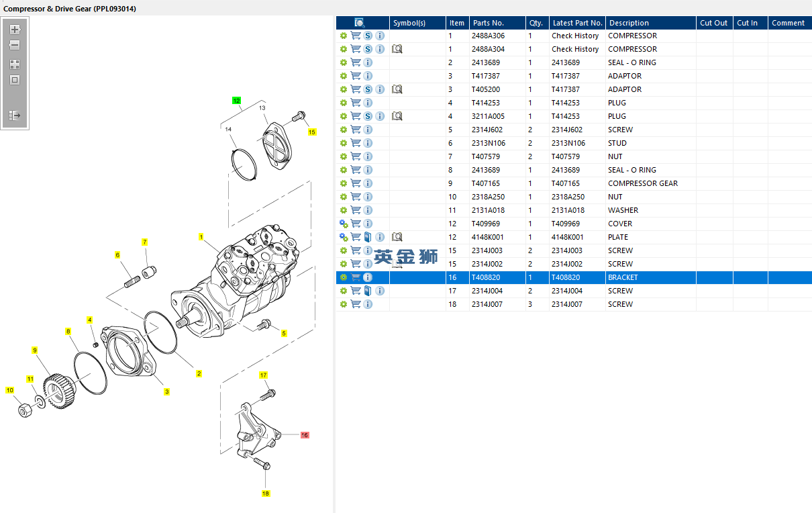Click green callout 12 in the diagram

[236, 101]
